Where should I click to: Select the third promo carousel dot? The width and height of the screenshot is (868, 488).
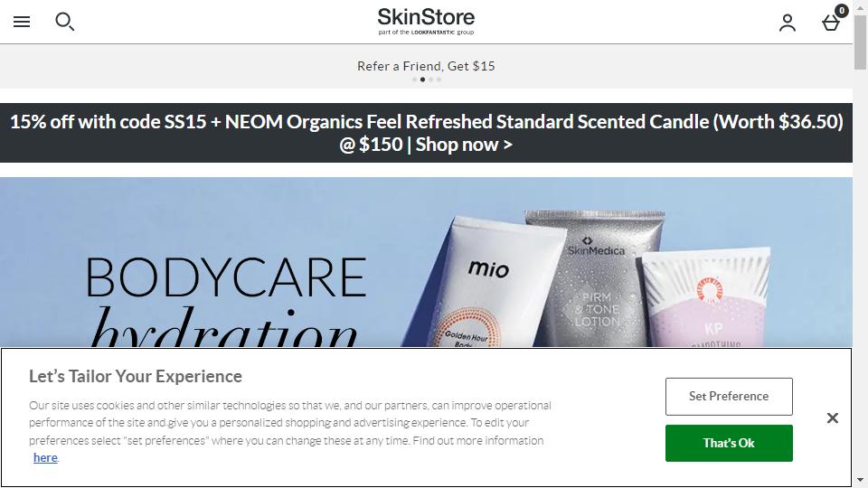430,80
